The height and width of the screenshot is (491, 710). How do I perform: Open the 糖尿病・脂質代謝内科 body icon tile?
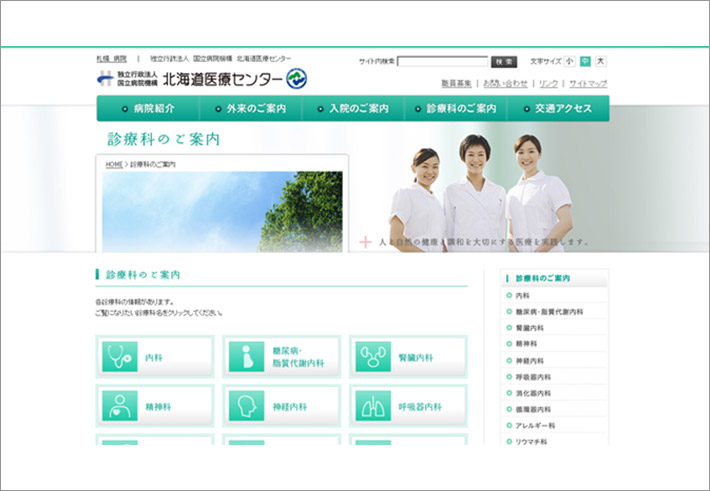[x=245, y=357]
